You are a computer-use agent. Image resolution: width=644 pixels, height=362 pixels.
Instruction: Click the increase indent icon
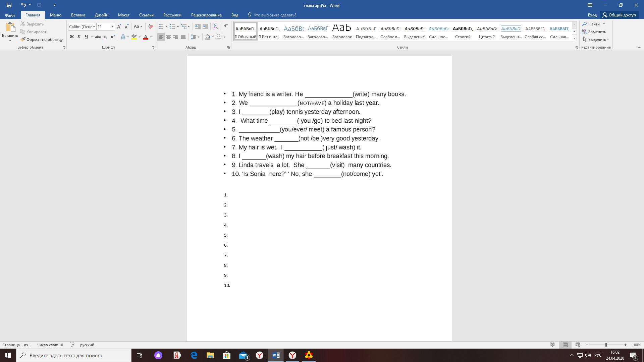click(x=205, y=26)
